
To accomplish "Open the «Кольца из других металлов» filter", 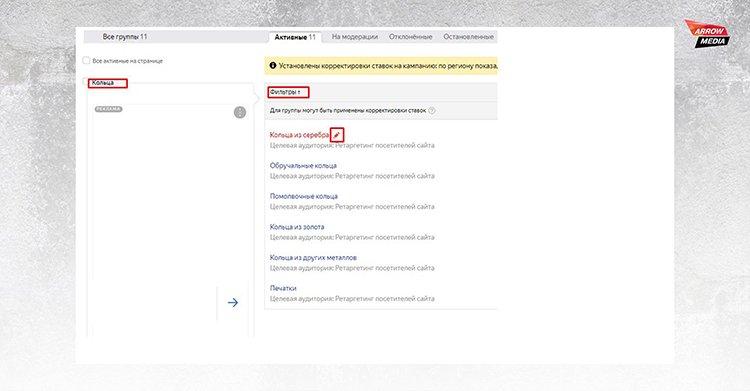I will [x=313, y=257].
